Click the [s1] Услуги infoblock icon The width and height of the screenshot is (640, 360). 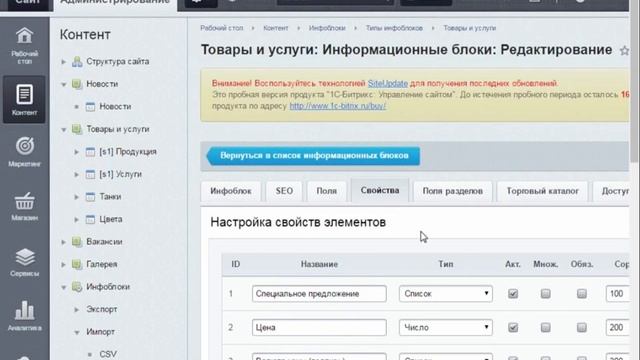click(90, 174)
